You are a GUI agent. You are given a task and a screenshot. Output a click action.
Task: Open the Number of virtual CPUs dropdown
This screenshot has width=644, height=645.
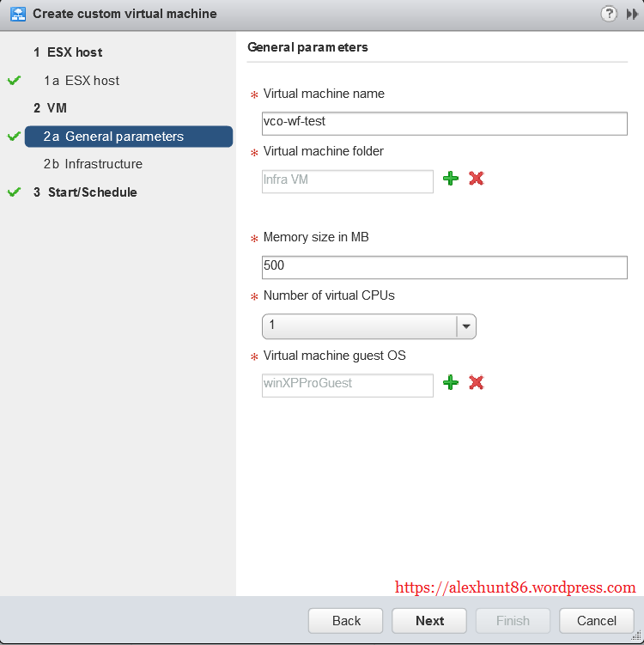coord(465,326)
